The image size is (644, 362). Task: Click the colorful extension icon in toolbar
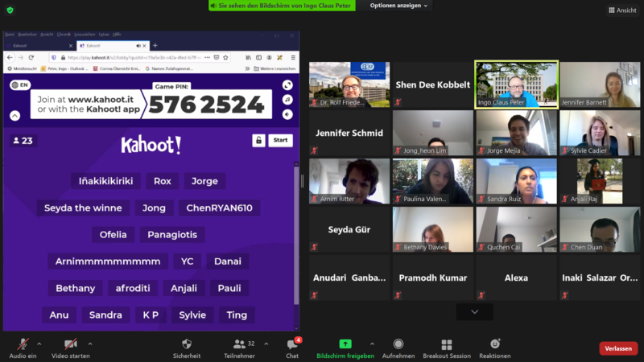pyautogui.click(x=279, y=57)
